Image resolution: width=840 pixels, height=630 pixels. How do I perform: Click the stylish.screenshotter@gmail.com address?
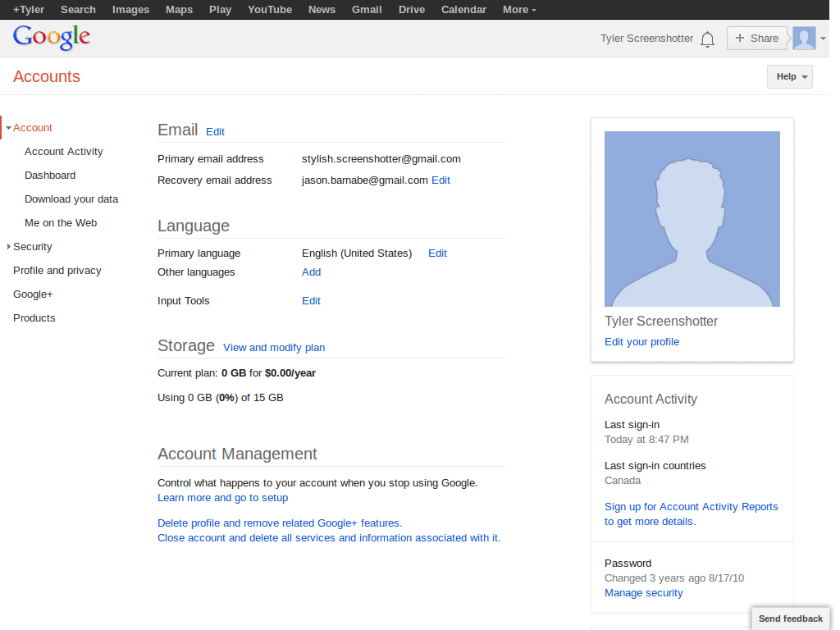pyautogui.click(x=381, y=159)
